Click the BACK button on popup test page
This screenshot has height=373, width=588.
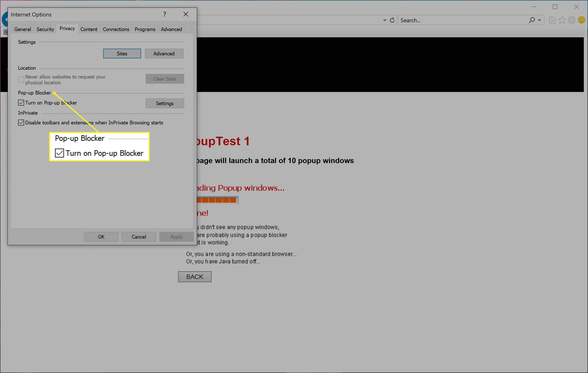pos(195,277)
